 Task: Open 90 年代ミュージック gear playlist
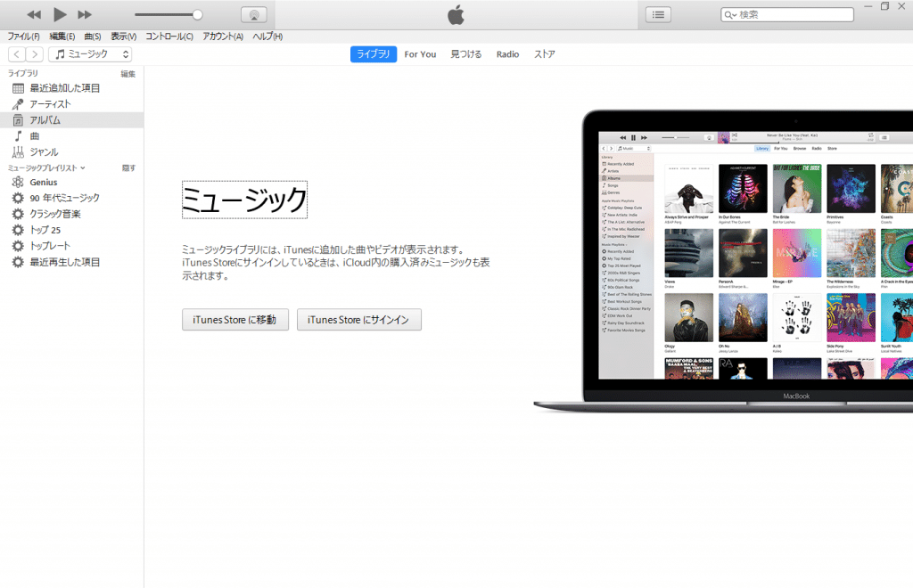click(x=18, y=198)
